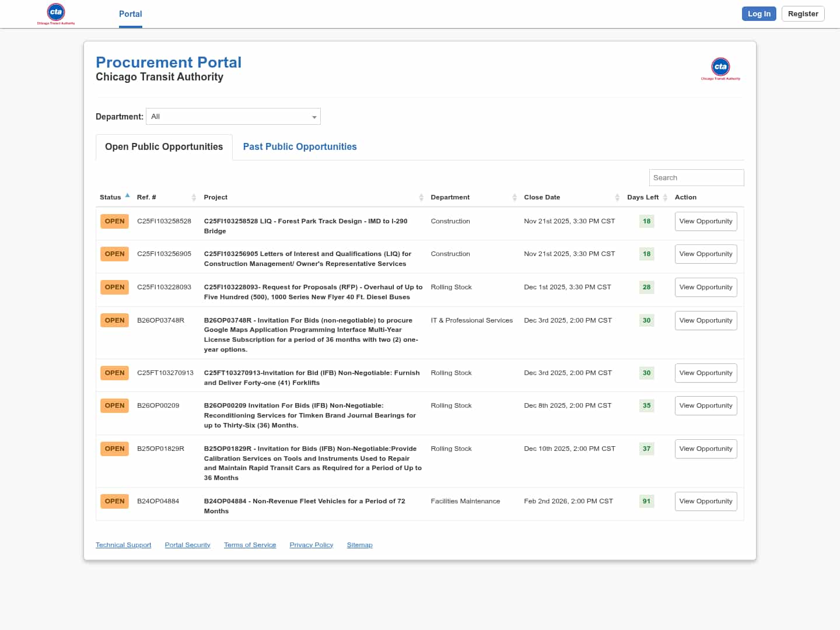This screenshot has height=630, width=840.
Task: Sort by Days Left column arrows
Action: 665,198
